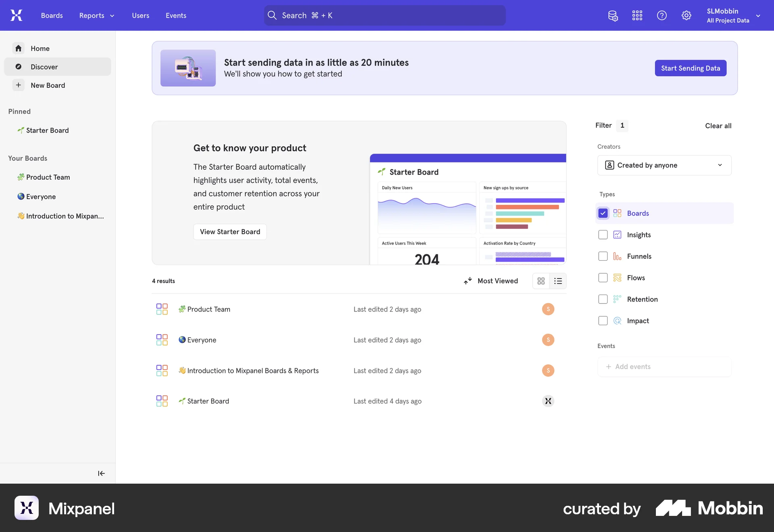Open the Reports dropdown menu
This screenshot has width=774, height=532.
coord(97,15)
